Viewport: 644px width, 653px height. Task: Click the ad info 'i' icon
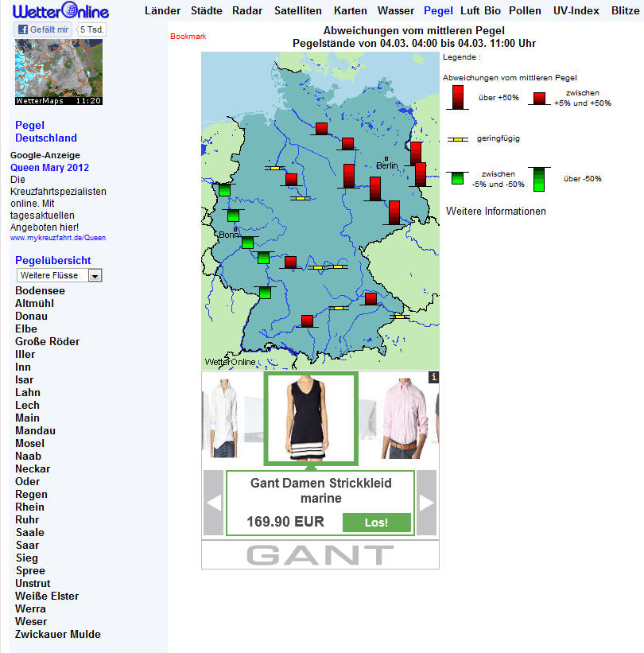pyautogui.click(x=434, y=377)
